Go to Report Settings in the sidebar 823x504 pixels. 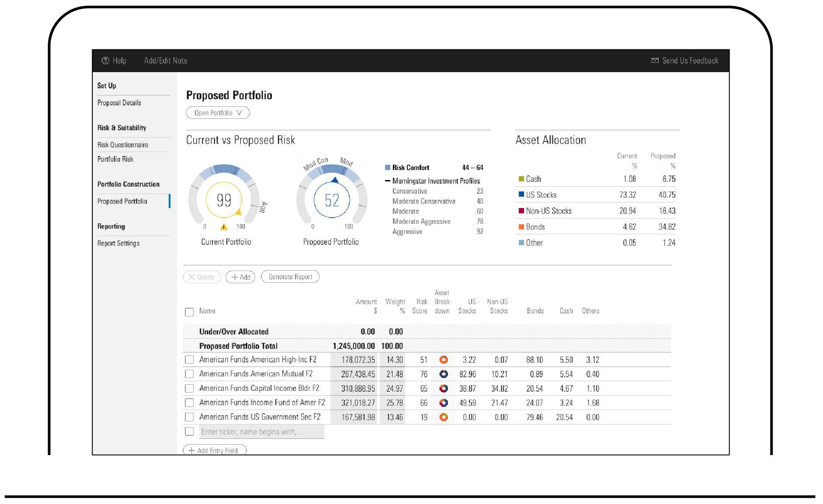tap(118, 243)
